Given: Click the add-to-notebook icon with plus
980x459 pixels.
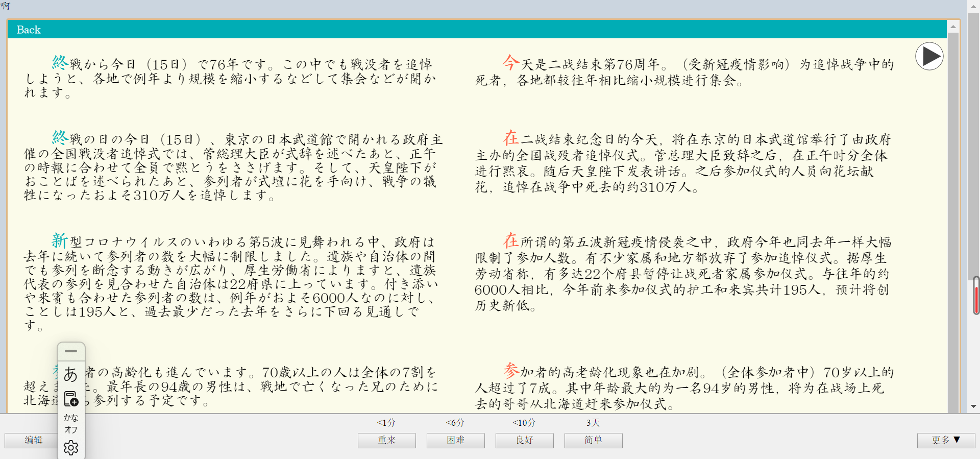Looking at the screenshot, I should pos(71,399).
